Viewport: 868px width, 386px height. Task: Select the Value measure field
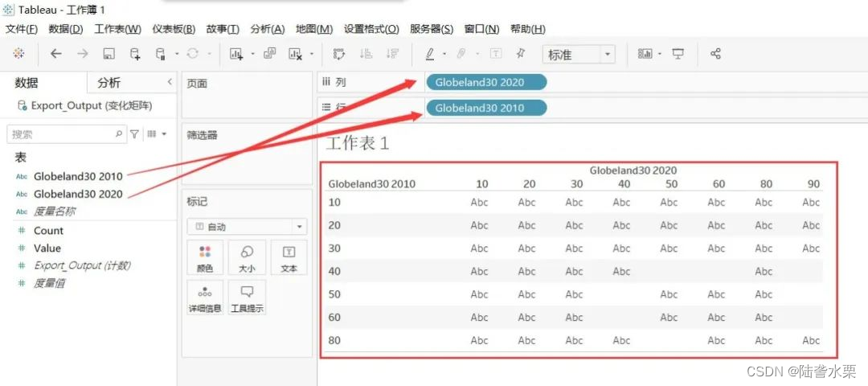47,248
